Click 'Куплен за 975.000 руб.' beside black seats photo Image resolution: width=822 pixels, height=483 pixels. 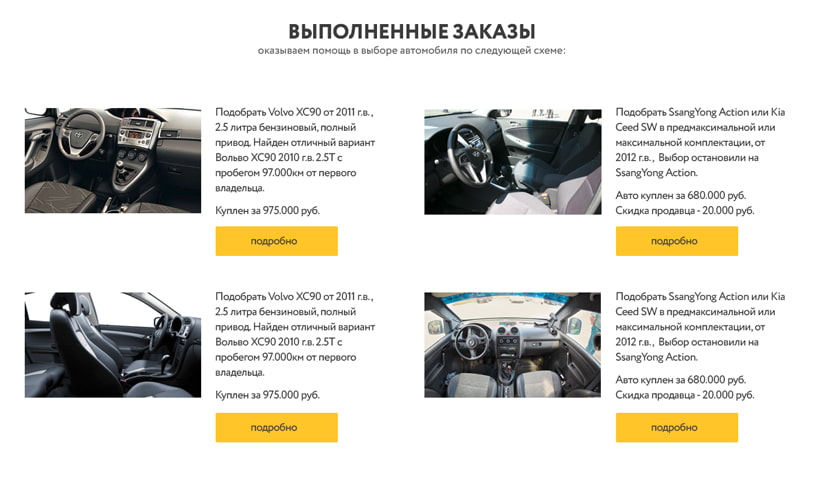click(x=267, y=395)
